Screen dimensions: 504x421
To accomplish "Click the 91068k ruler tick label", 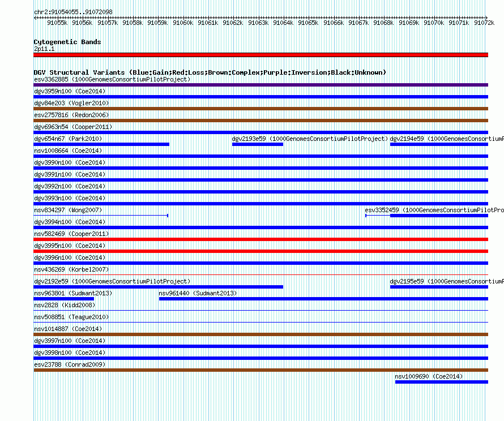I will tap(383, 23).
